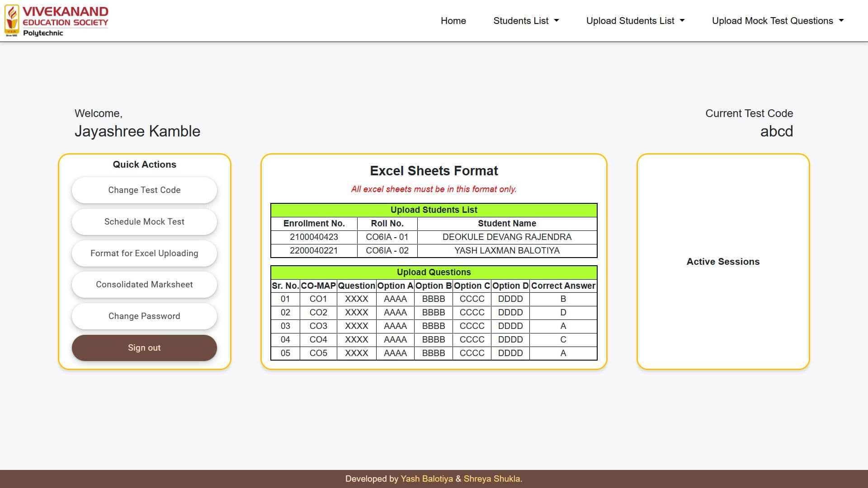Sign out of the account

(144, 347)
